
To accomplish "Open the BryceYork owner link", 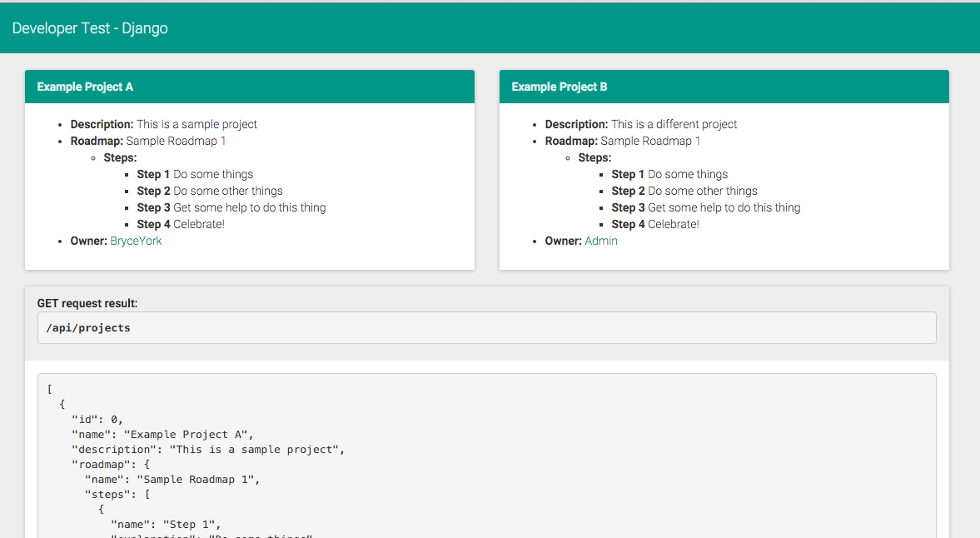I will coord(136,242).
